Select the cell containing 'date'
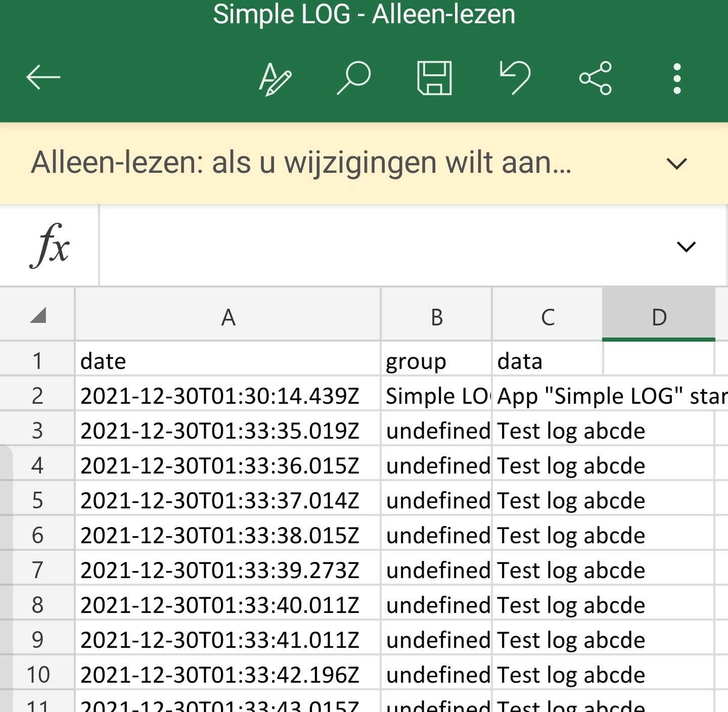 click(x=227, y=361)
